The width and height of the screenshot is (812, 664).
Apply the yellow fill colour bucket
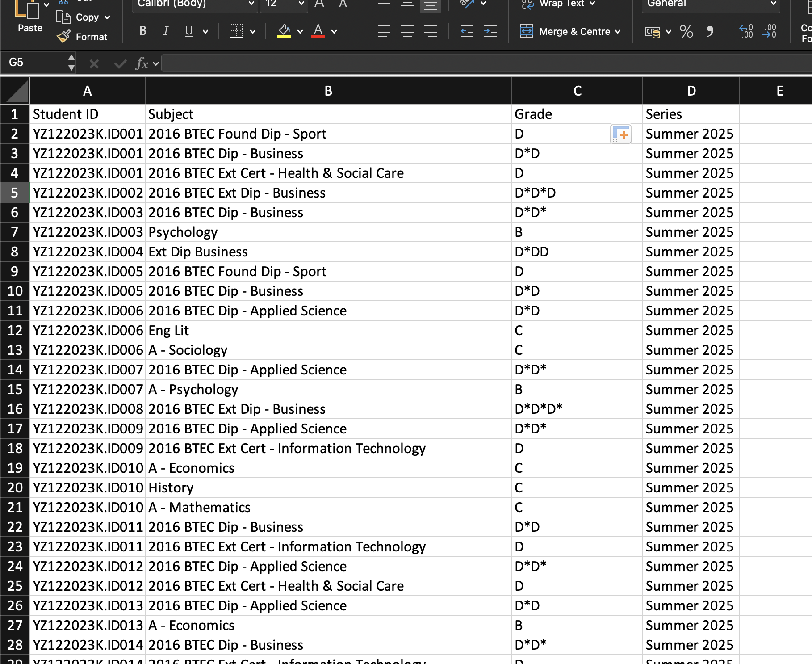click(284, 31)
